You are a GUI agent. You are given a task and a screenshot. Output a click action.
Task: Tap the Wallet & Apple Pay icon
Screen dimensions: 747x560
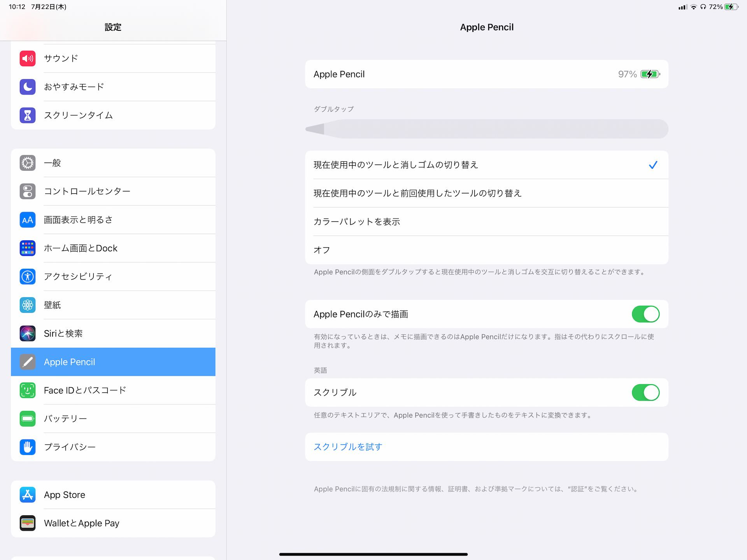28,523
